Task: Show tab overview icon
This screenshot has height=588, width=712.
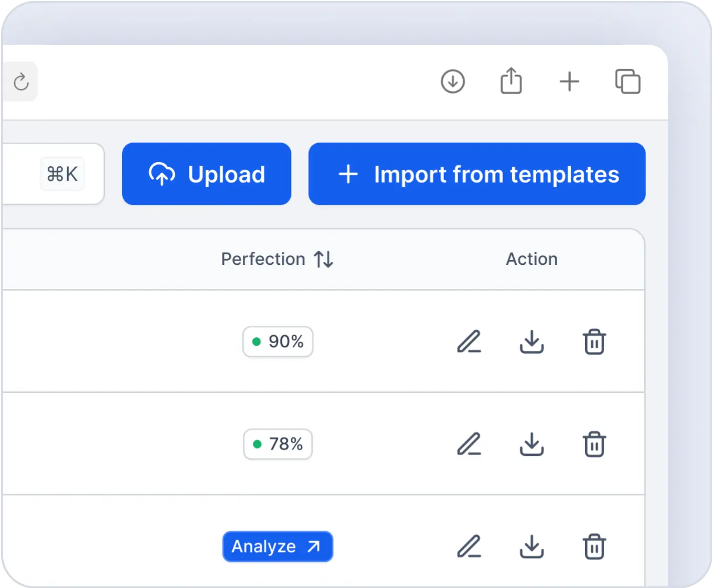Action: pyautogui.click(x=628, y=82)
